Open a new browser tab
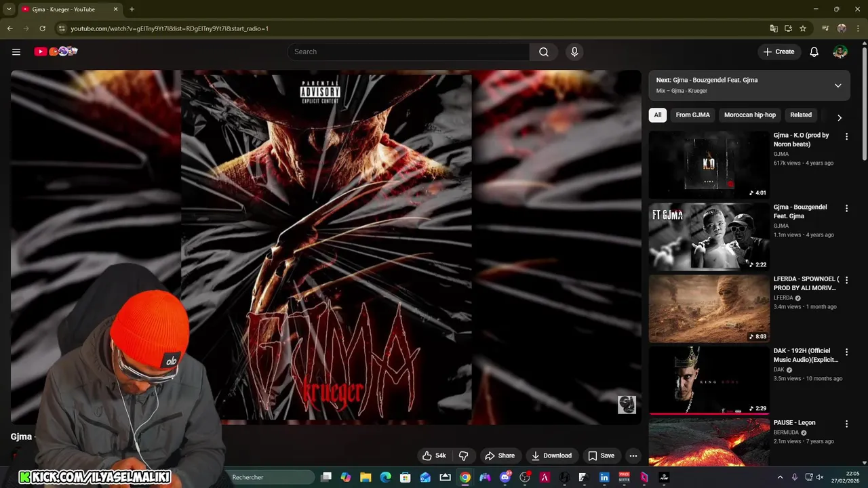 click(x=132, y=9)
